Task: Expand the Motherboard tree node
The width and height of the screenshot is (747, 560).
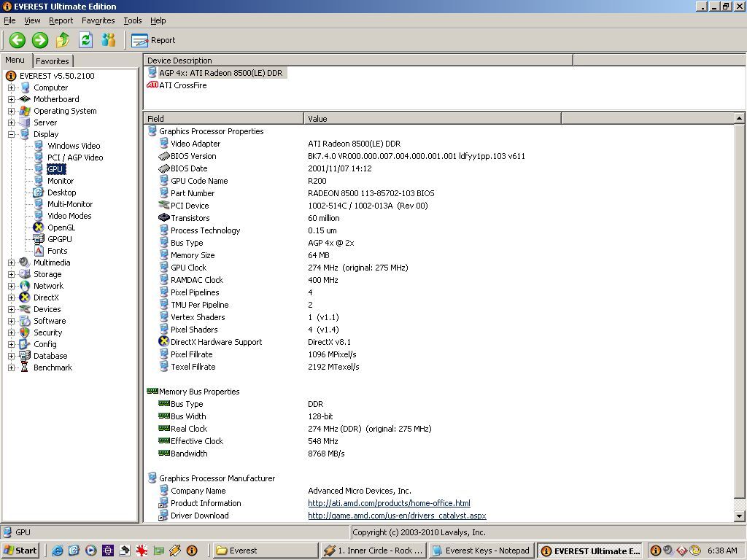Action: click(12, 99)
